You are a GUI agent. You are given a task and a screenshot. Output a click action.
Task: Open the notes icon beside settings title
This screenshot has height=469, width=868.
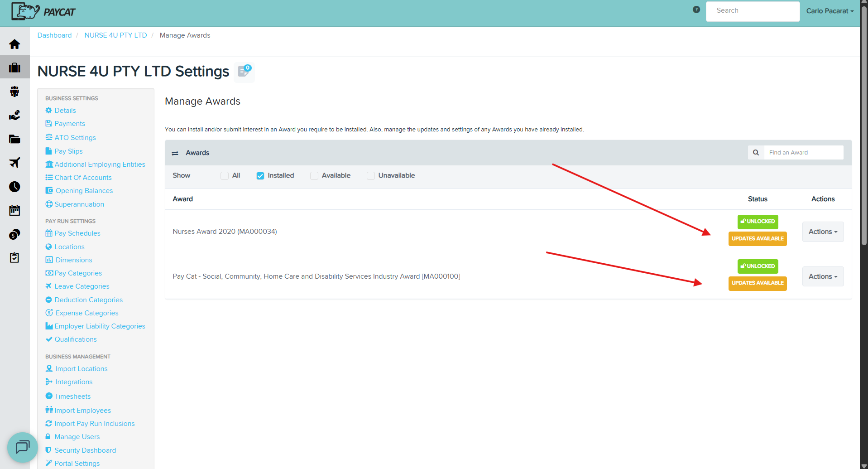[x=245, y=72]
